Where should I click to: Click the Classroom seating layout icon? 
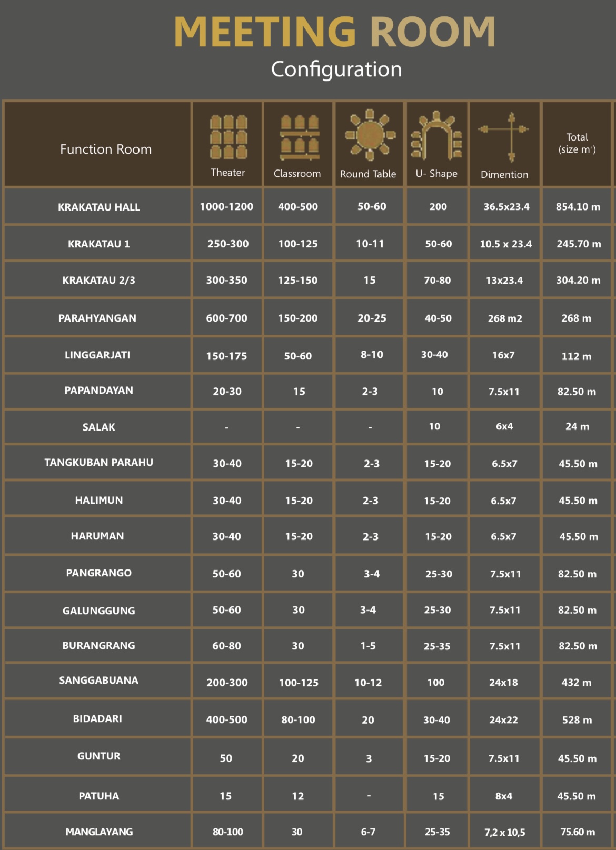pos(299,137)
